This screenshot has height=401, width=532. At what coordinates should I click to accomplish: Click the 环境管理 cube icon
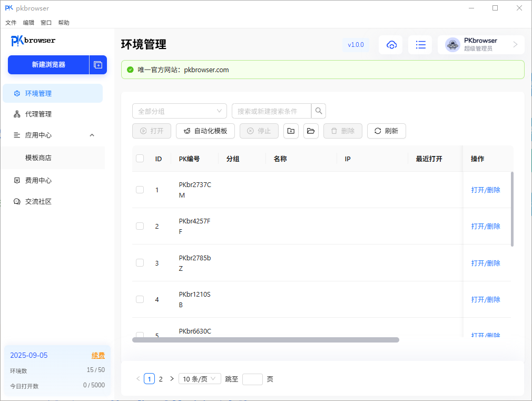[17, 93]
